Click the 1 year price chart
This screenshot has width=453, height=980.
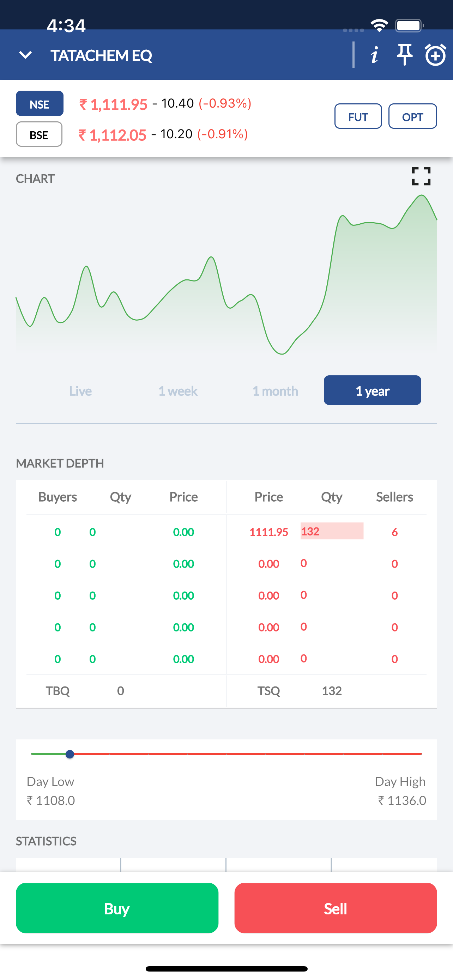226,275
